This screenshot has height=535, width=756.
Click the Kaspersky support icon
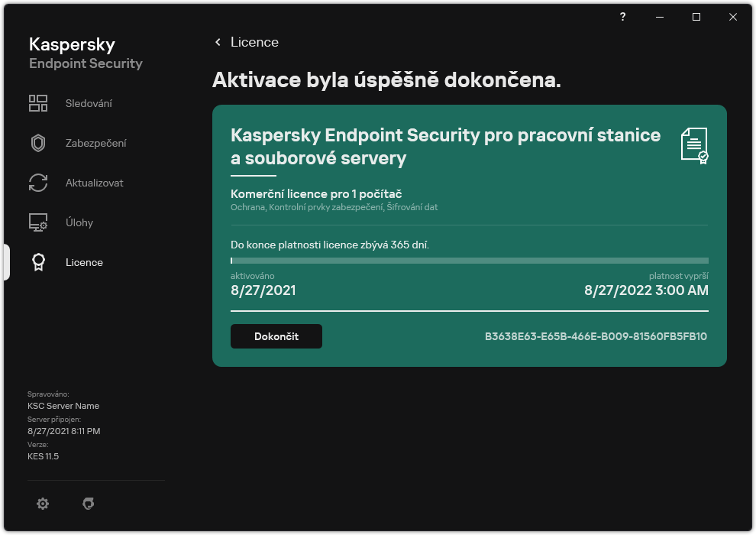[89, 504]
